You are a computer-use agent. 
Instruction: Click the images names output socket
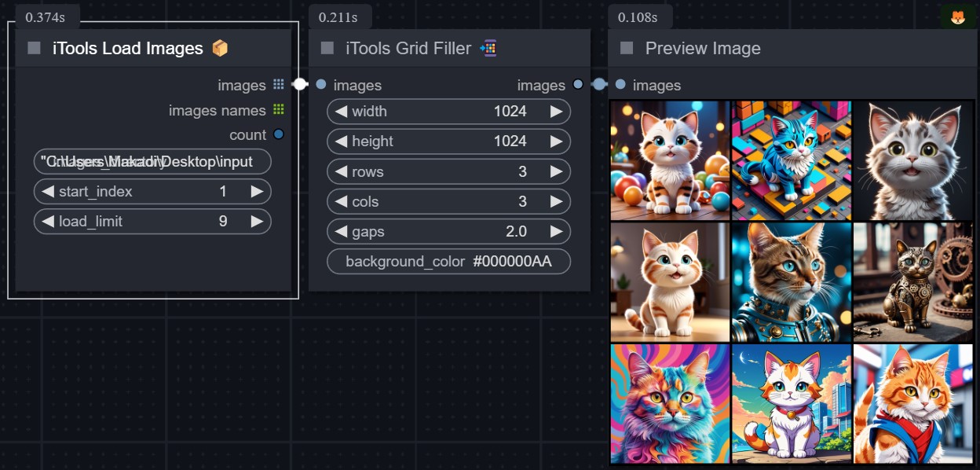coord(279,110)
